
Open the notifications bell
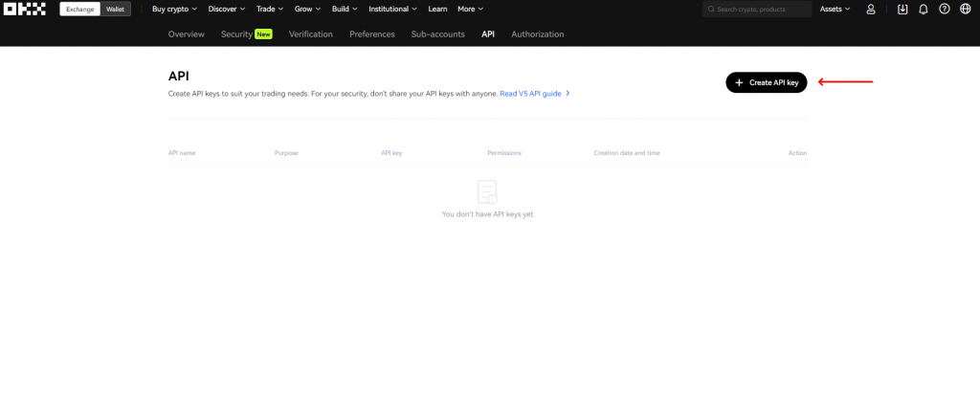924,10
